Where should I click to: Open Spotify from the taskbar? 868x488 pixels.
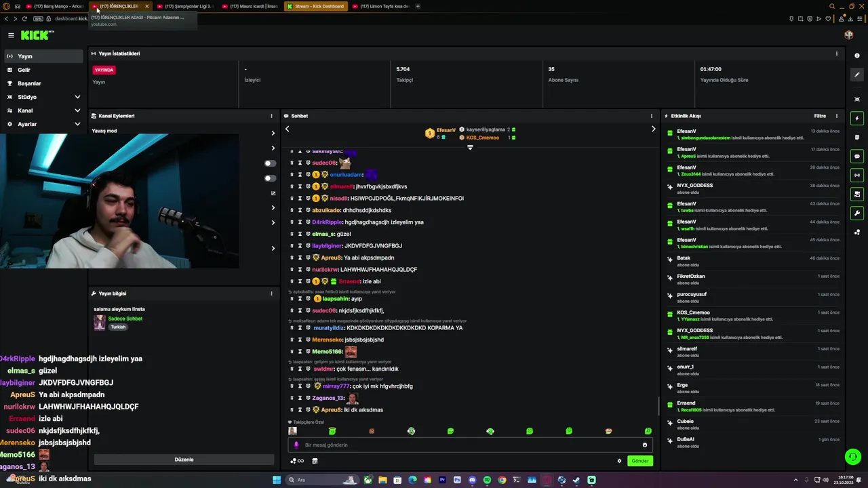coord(487,480)
